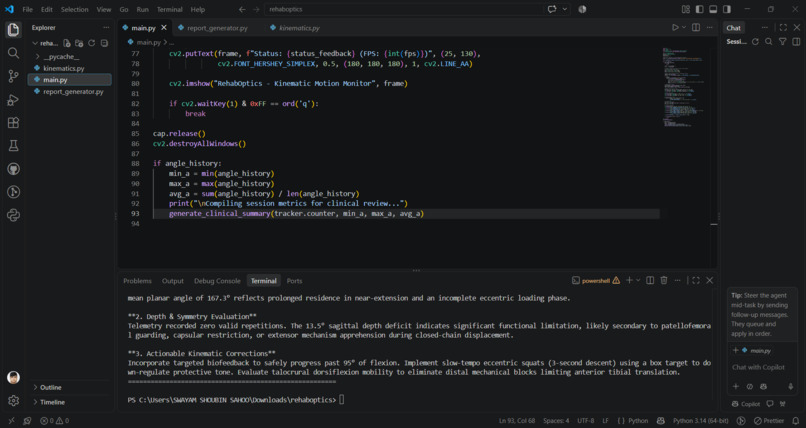806x428 pixels.
Task: Open kinematics.py in the Explorer tree
Action: [64, 68]
